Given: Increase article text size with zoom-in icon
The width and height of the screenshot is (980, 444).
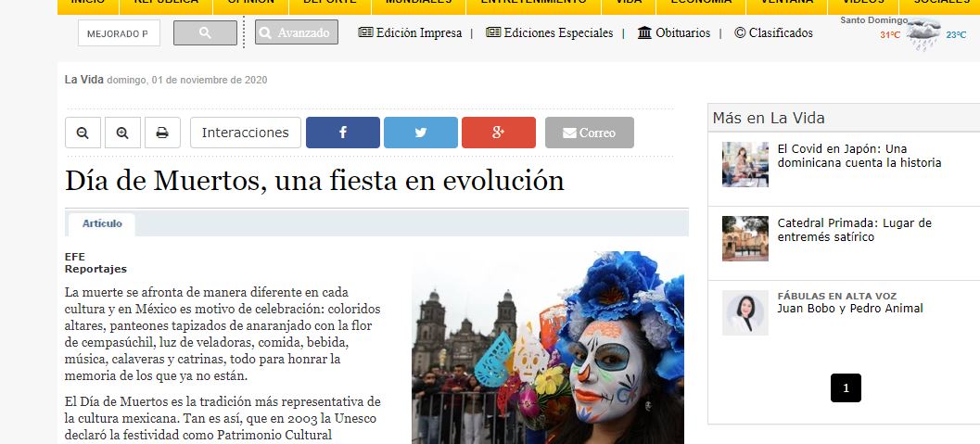Looking at the screenshot, I should 122,133.
